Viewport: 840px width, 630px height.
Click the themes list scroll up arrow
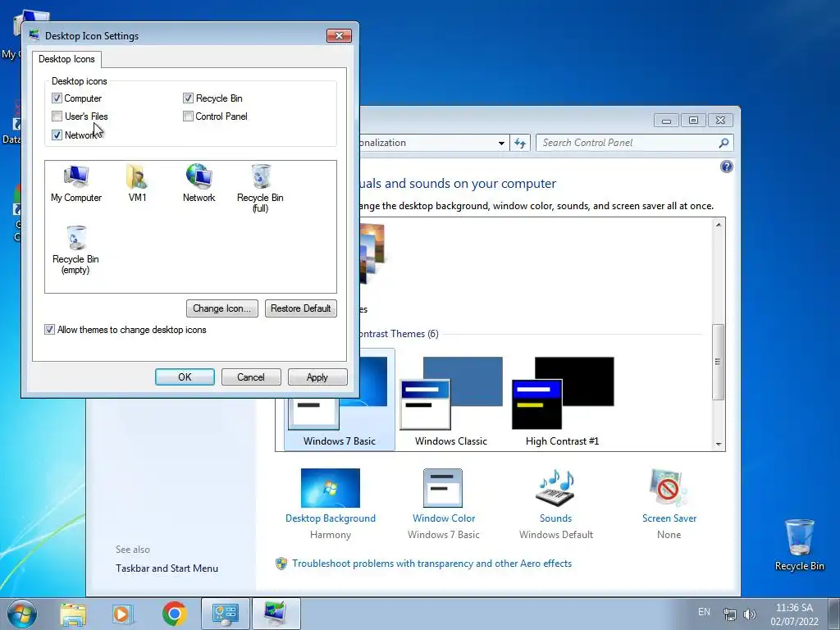pos(719,225)
